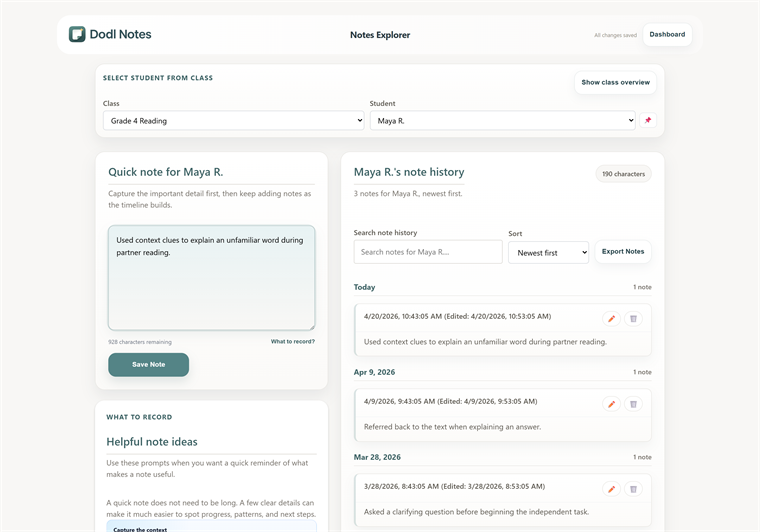Viewport: 760px width, 532px height.
Task: Click the '3 notes for Maya R., newest first' text
Action: 408,193
